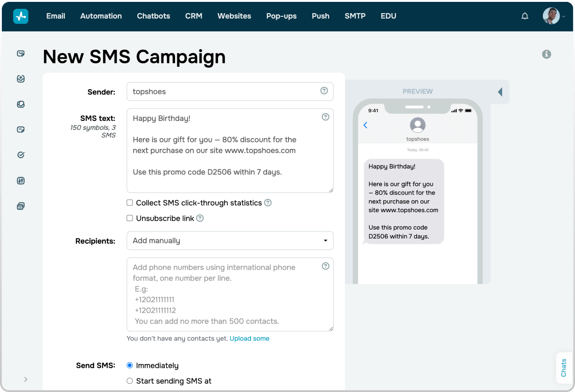Click the fourth left sidebar icon

click(x=21, y=130)
